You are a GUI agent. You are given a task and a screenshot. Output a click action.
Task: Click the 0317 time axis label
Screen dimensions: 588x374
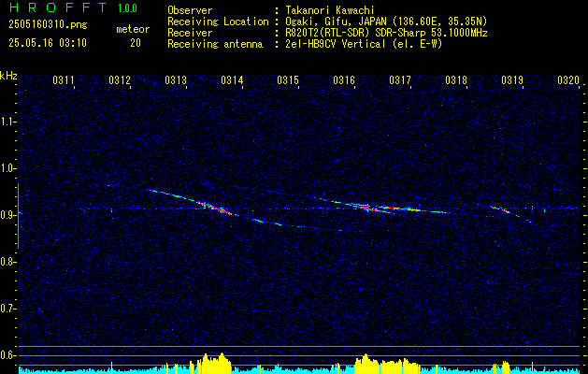(400, 79)
